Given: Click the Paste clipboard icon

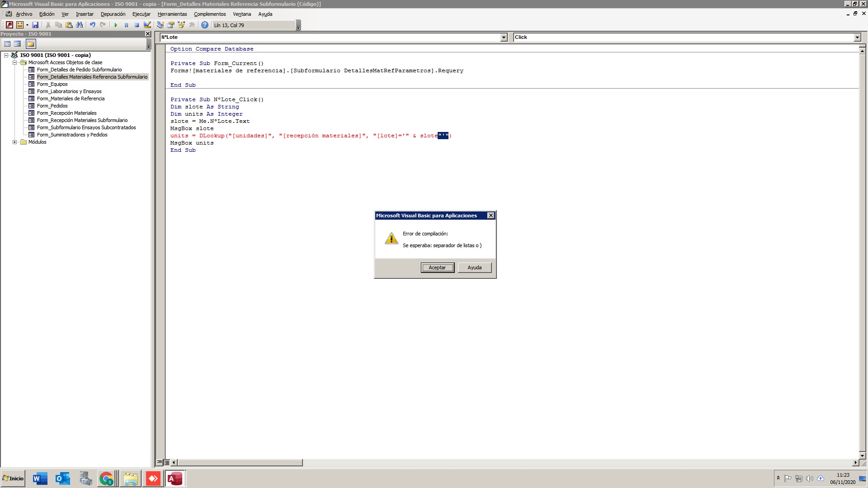Looking at the screenshot, I should 69,25.
